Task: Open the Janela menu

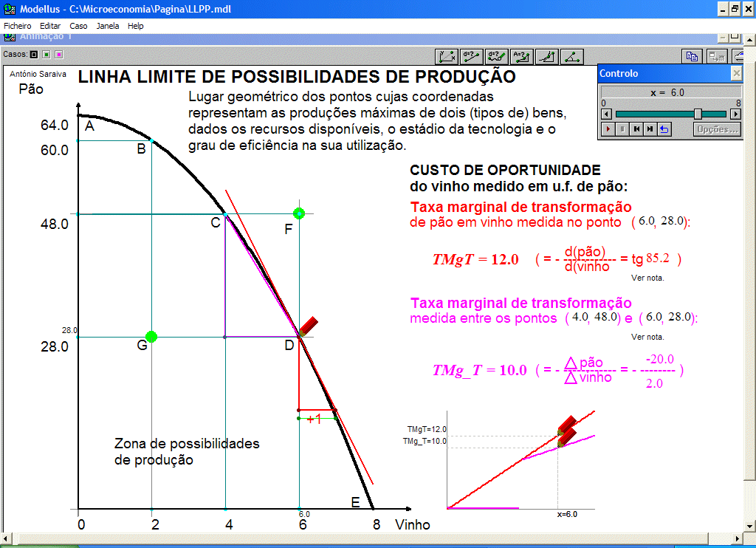Action: pyautogui.click(x=108, y=26)
